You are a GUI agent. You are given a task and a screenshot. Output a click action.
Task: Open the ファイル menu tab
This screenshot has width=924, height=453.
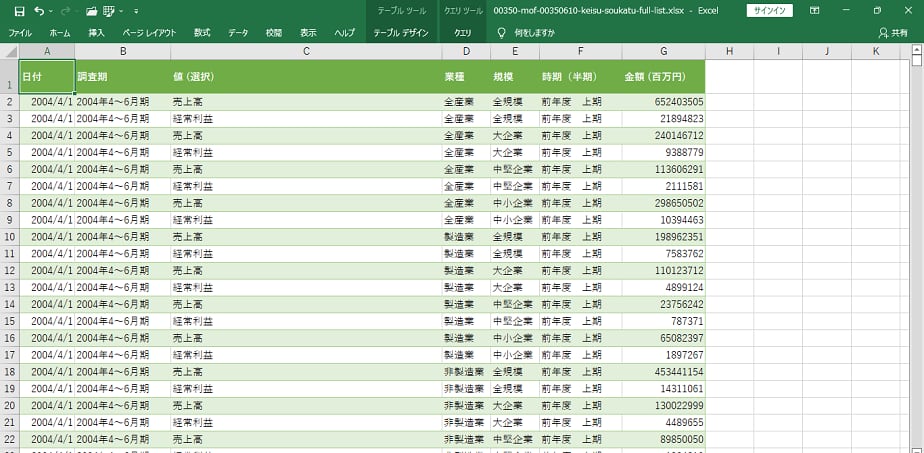pyautogui.click(x=20, y=32)
